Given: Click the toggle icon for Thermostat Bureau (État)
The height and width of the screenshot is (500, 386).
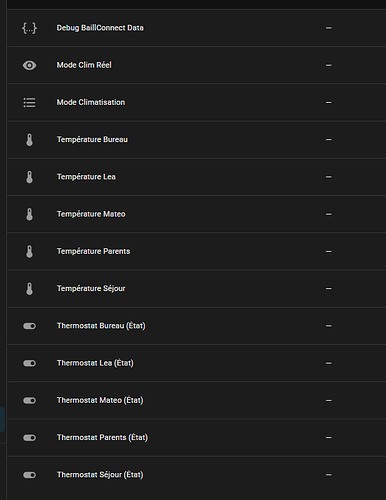Looking at the screenshot, I should pos(29,326).
